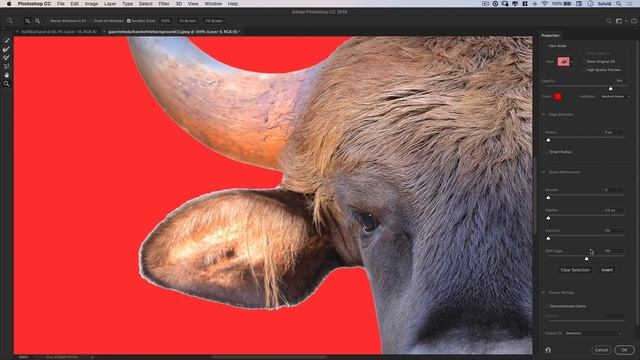The height and width of the screenshot is (360, 640).
Task: Open the Select menu
Action: pos(145,4)
